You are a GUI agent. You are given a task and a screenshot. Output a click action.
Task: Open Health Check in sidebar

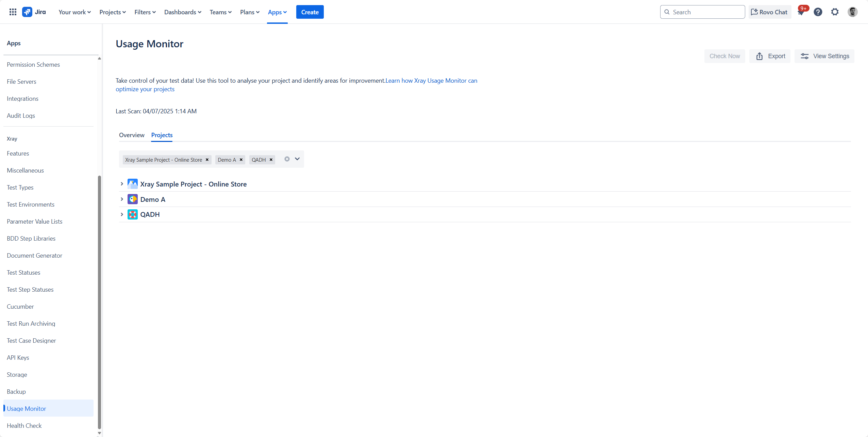point(24,426)
